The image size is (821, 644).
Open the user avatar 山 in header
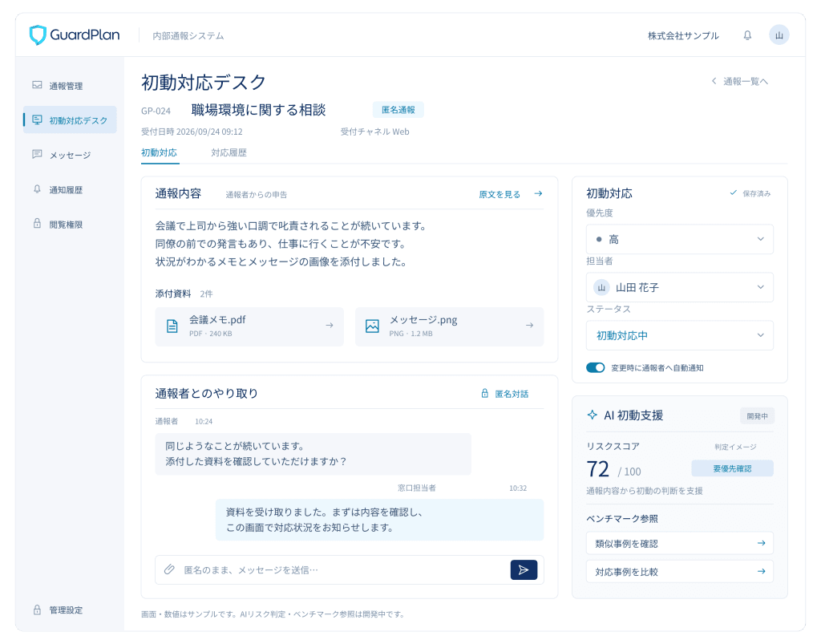[x=779, y=35]
